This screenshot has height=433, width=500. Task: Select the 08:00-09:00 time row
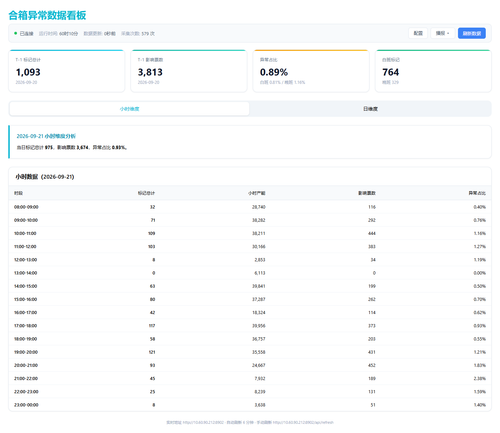(x=250, y=207)
